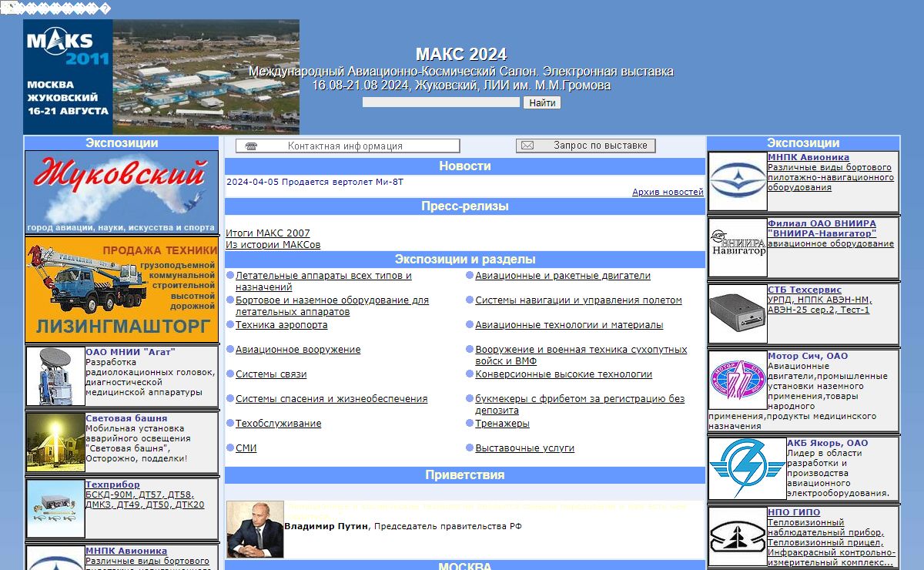The image size is (924, 570).
Task: Open МНПК Авионика link in right column
Action: [x=808, y=158]
